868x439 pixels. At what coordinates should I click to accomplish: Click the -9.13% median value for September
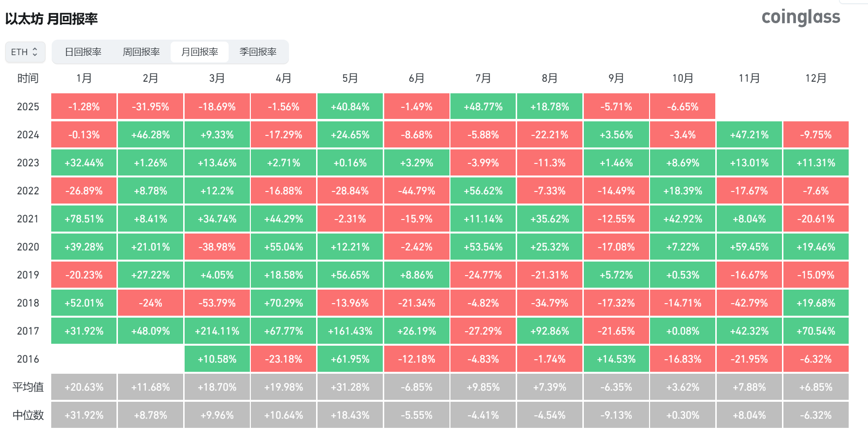click(616, 415)
